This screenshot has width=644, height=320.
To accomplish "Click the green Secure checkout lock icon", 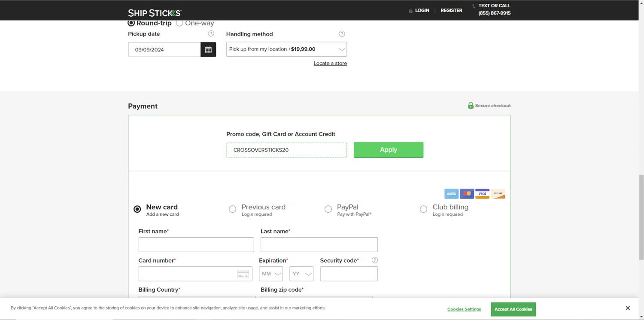I will 471,106.
